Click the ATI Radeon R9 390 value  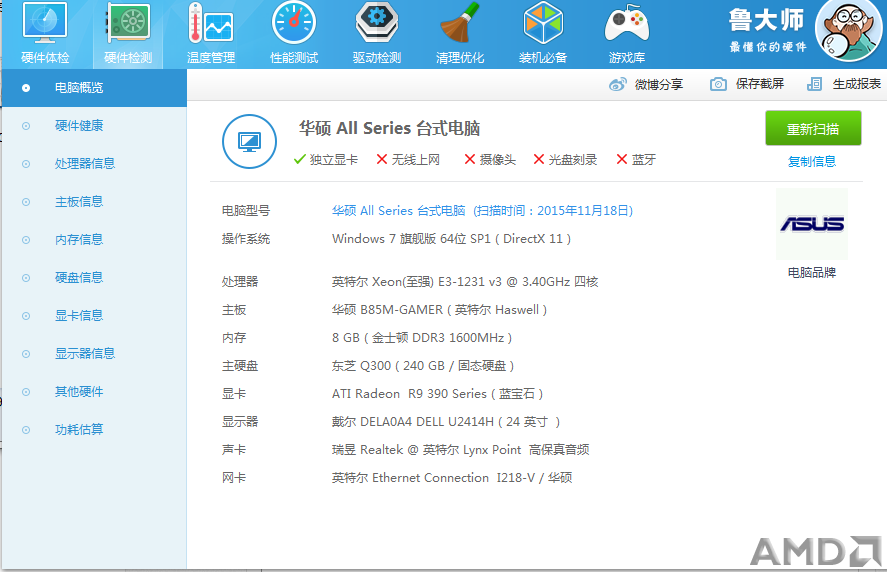pos(437,394)
